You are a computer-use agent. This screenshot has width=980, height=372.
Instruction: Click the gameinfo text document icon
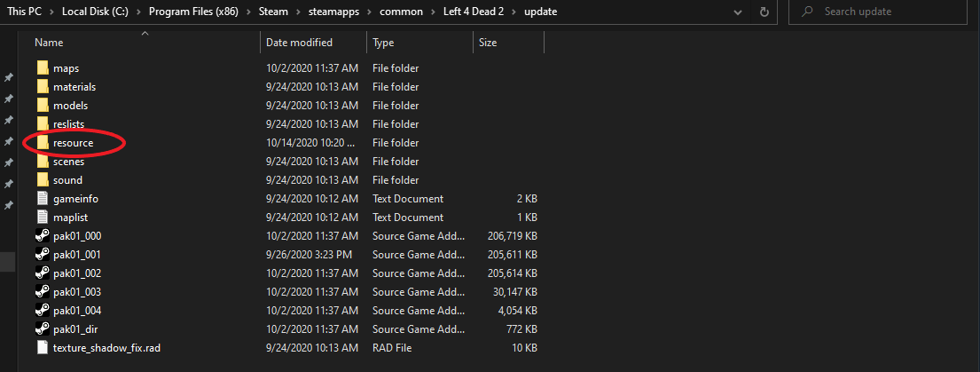point(42,199)
